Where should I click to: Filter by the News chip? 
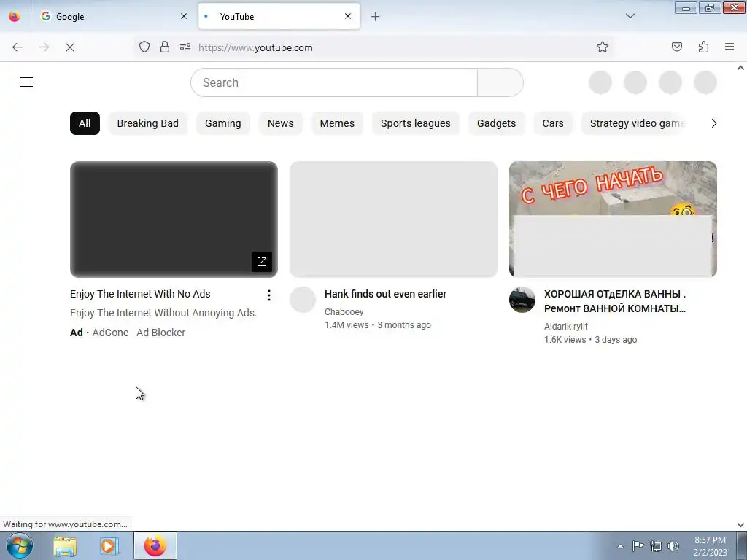281,123
